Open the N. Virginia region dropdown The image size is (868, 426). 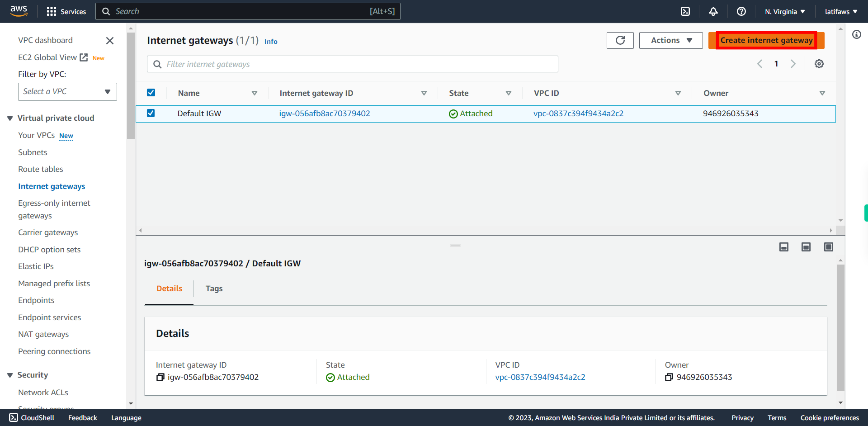click(785, 11)
